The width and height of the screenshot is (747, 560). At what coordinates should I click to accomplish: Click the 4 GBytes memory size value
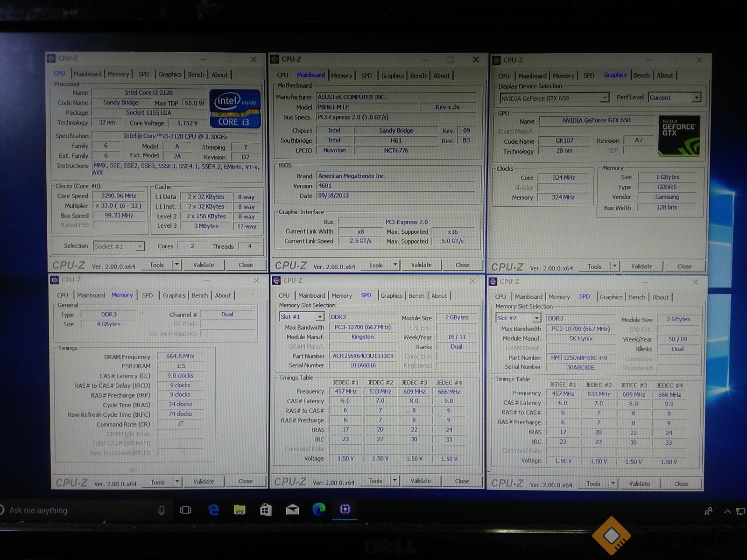tap(108, 324)
